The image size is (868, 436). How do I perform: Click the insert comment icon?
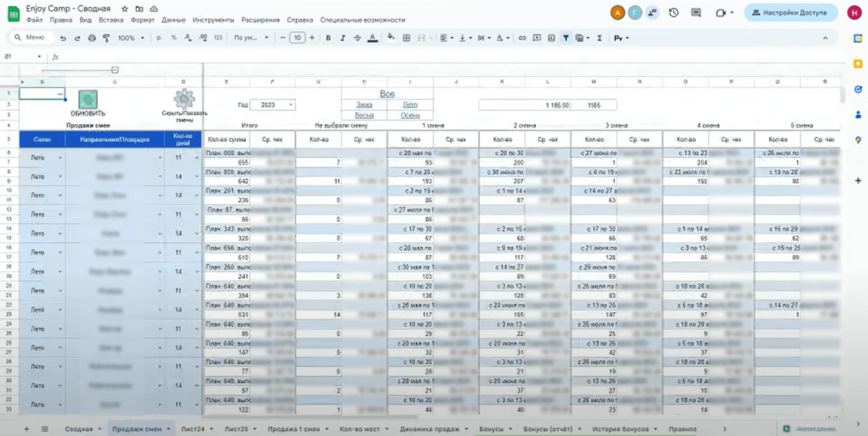click(x=537, y=38)
